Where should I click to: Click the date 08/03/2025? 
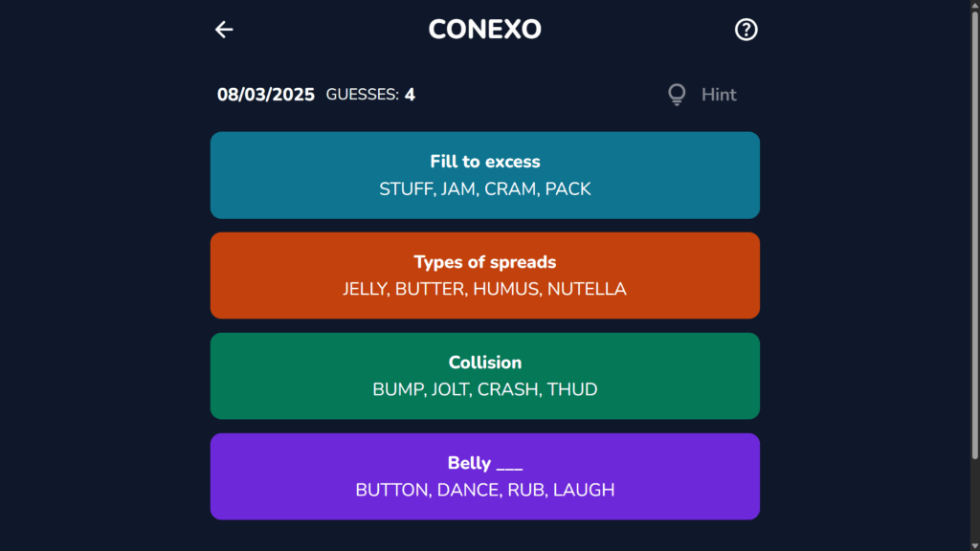[265, 94]
